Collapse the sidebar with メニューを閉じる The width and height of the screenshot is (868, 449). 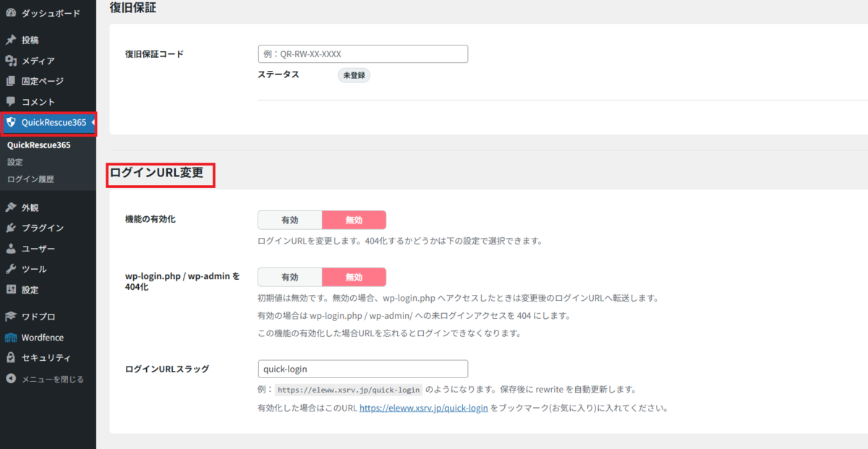click(x=45, y=379)
